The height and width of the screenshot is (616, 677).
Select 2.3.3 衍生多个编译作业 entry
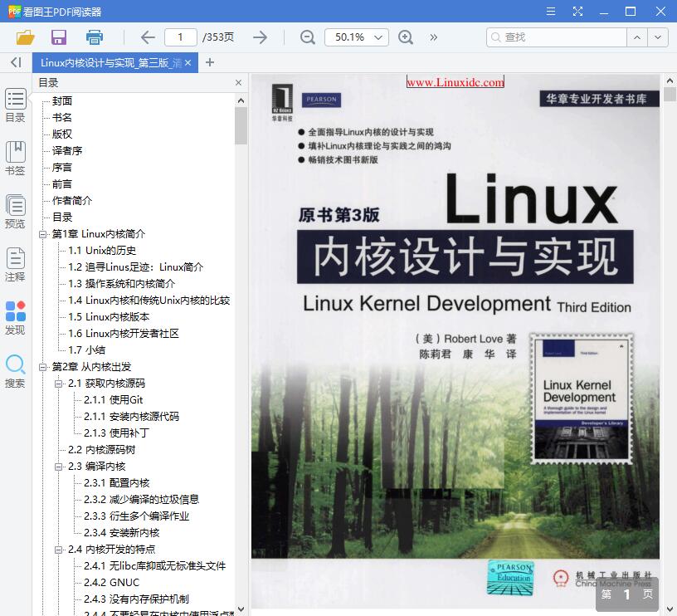136,516
